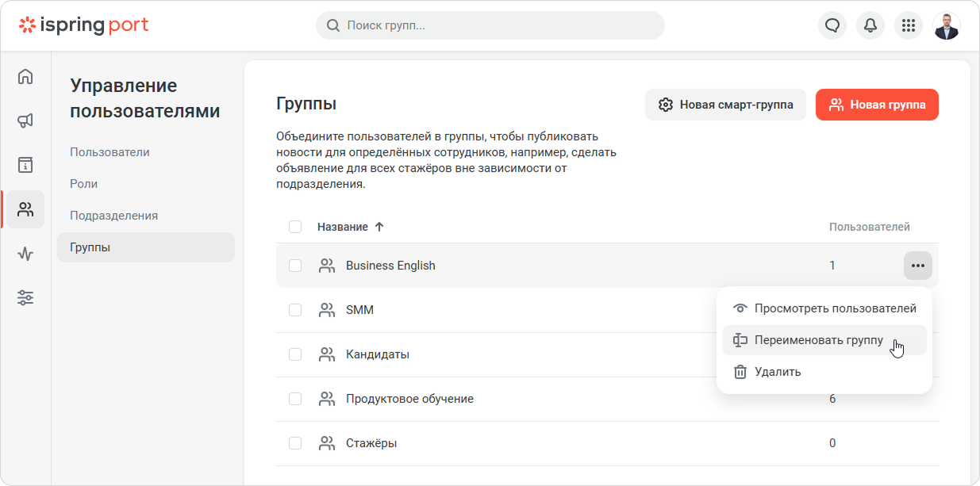Open Группы section in left nav

[x=146, y=247]
